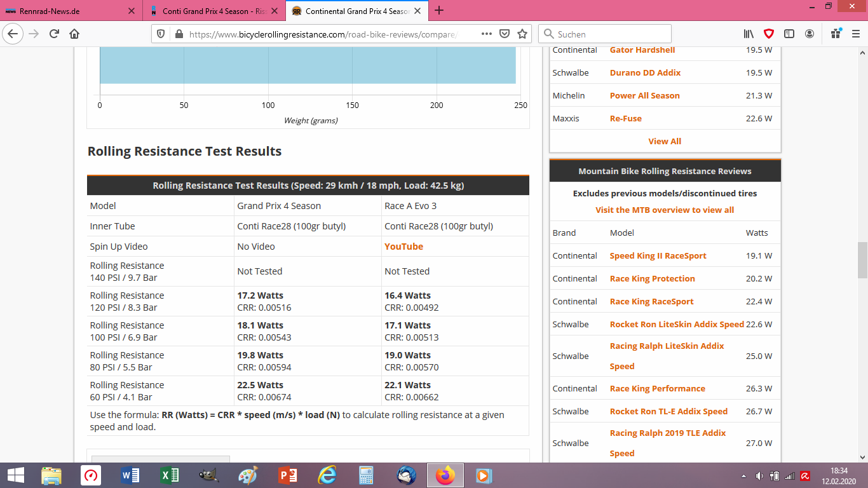Open the red Vivaldi-style shield extension
This screenshot has height=488, width=868.
point(769,34)
